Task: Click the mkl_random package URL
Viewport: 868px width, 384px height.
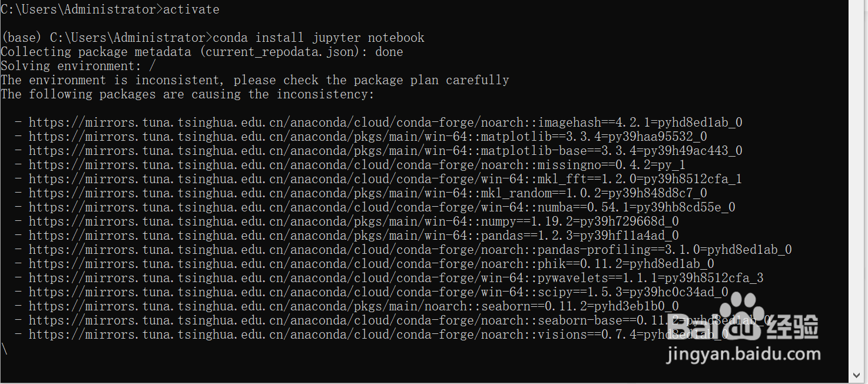Action: coord(367,193)
